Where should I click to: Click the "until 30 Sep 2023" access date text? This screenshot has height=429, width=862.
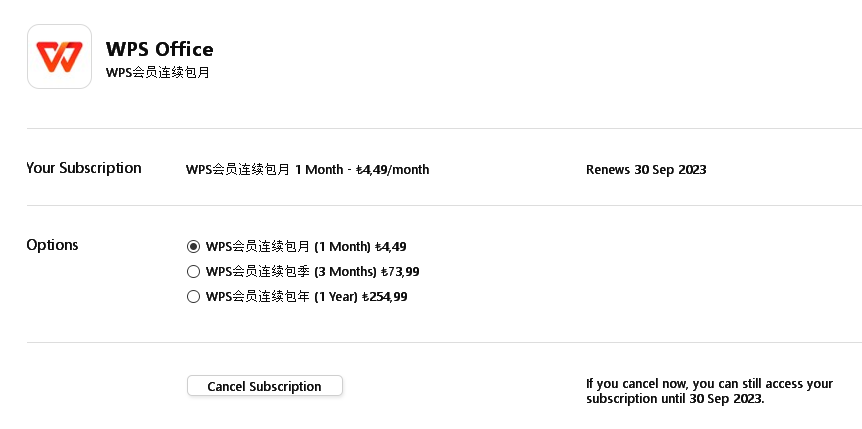725,399
